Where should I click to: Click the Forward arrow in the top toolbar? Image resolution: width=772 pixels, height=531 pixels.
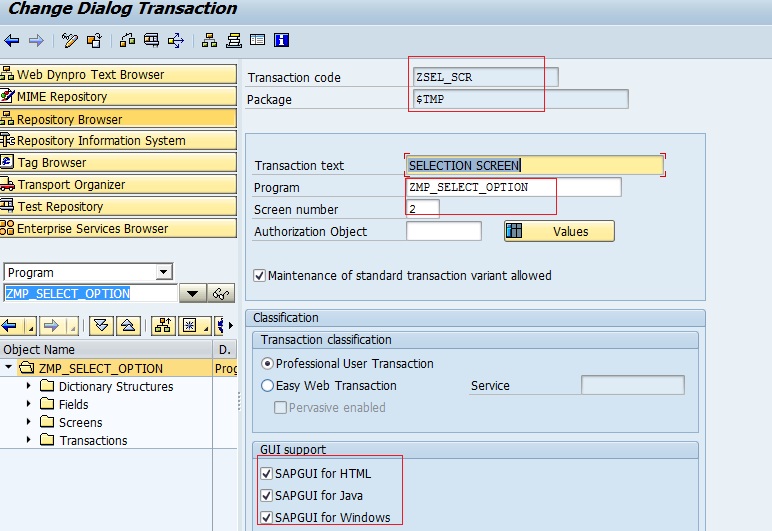click(36, 40)
